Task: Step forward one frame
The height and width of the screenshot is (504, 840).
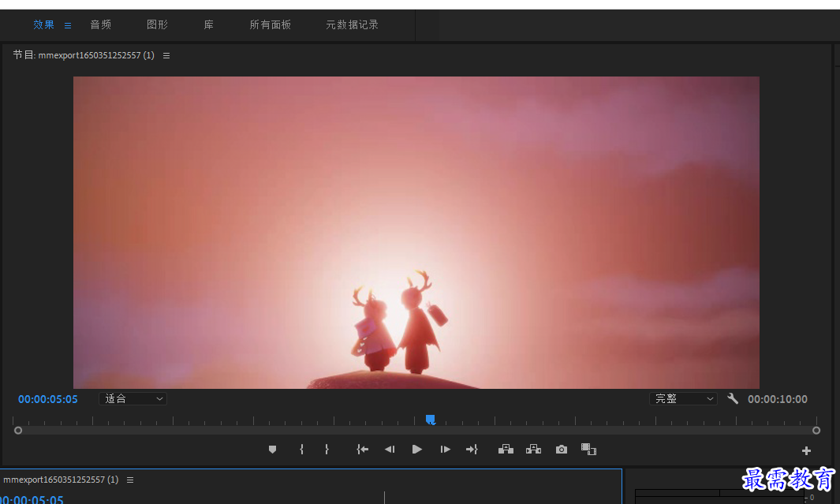Action: click(445, 450)
